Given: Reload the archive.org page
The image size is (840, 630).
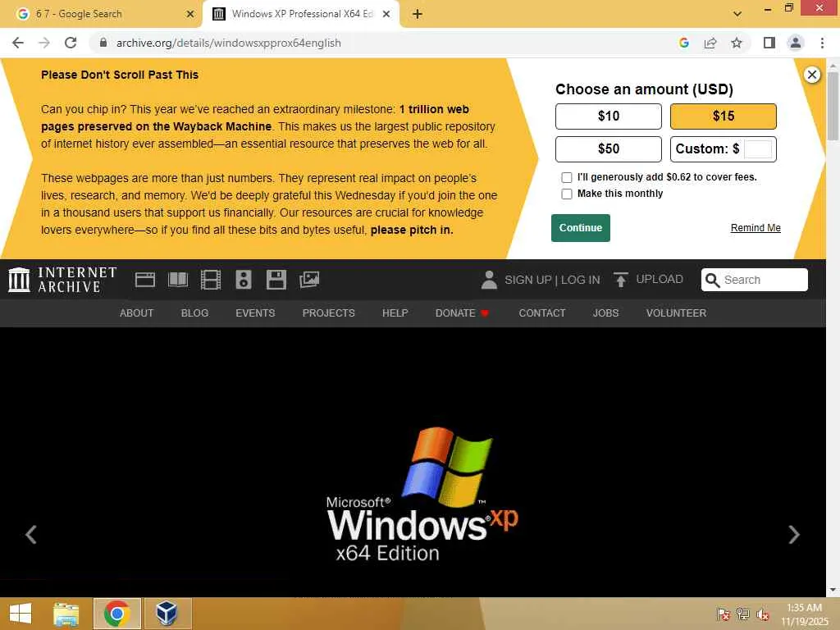Looking at the screenshot, I should pos(71,43).
